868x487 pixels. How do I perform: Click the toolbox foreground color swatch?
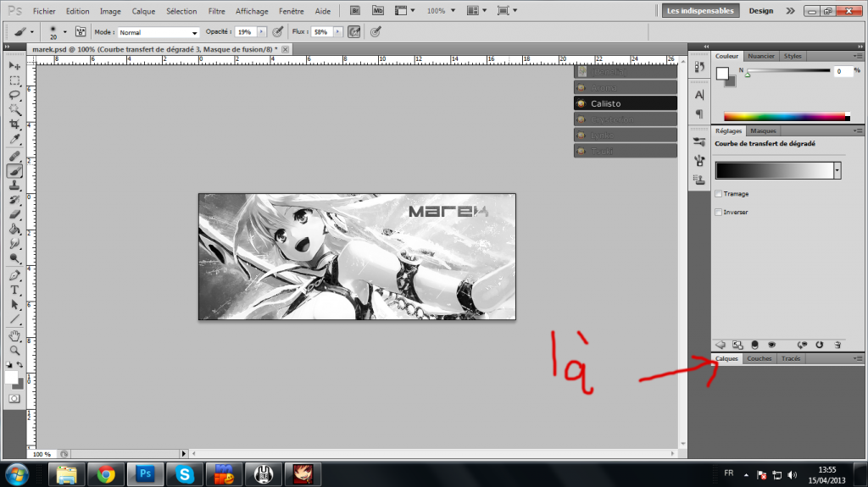tap(10, 378)
